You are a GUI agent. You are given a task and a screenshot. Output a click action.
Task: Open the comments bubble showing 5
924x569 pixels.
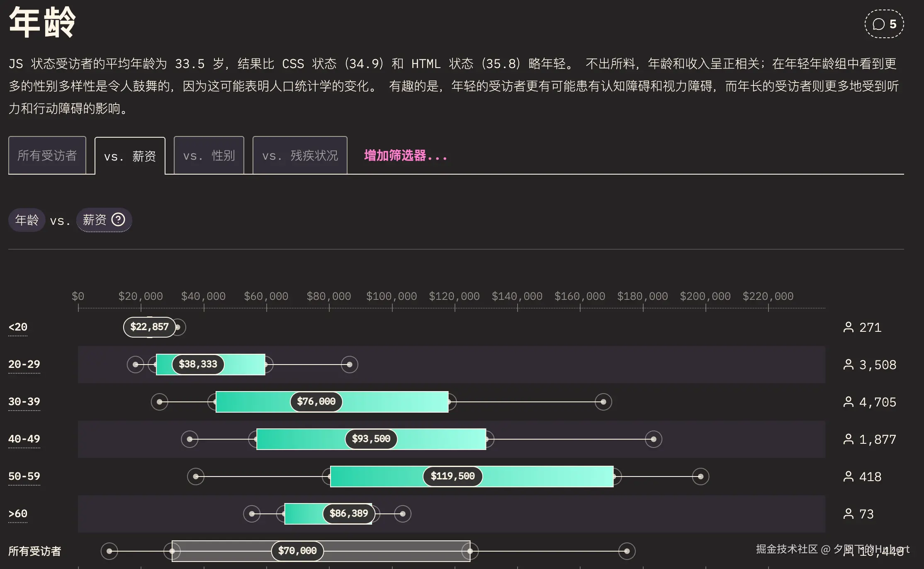click(884, 24)
